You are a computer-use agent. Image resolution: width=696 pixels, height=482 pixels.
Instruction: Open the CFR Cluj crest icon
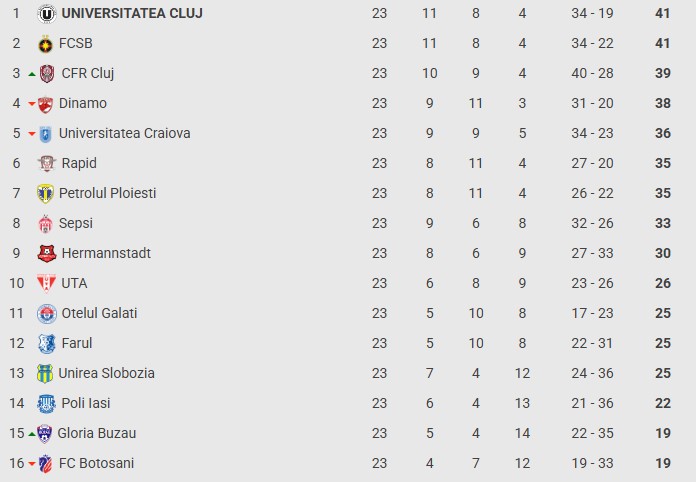(47, 74)
